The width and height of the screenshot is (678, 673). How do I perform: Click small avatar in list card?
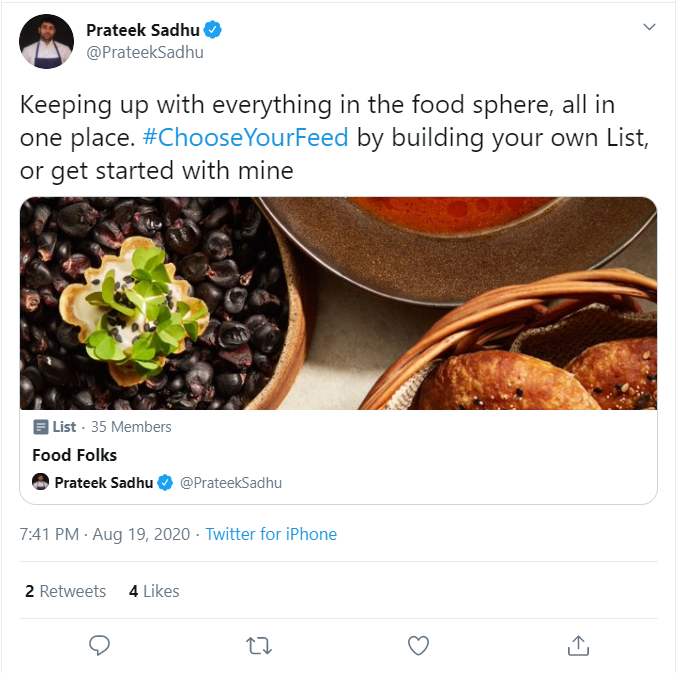coord(41,482)
